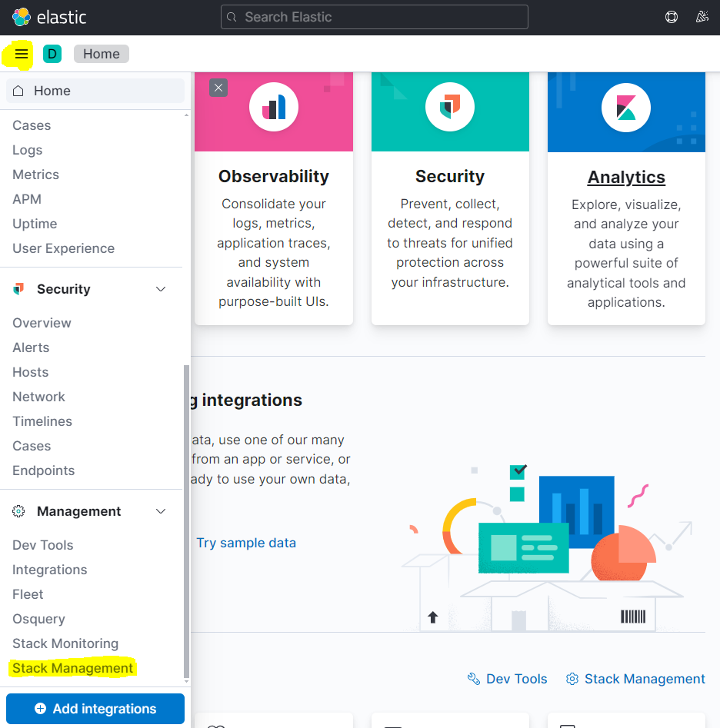Click the gear icon beside Stack Management link
Screen dimensions: 720x728
pyautogui.click(x=572, y=679)
